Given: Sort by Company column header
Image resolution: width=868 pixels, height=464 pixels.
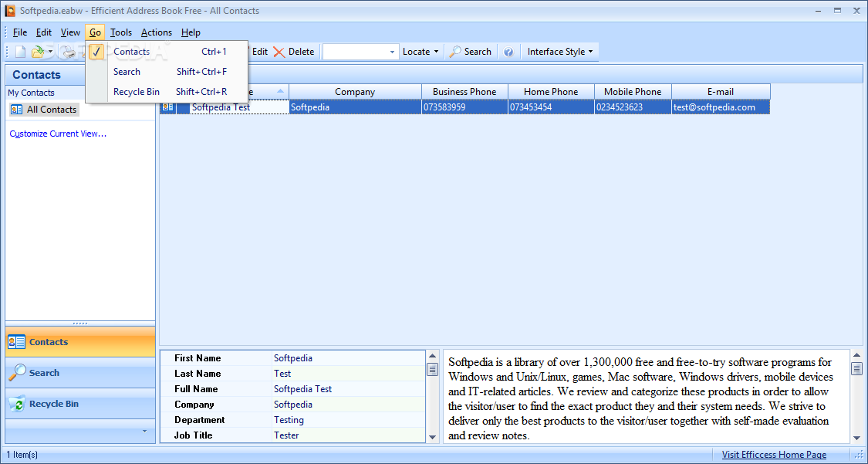Looking at the screenshot, I should [x=355, y=91].
